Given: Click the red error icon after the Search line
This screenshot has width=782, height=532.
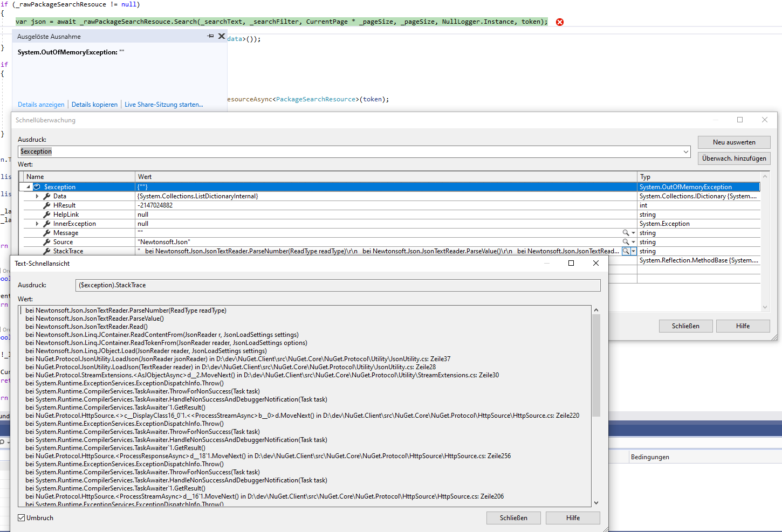Looking at the screenshot, I should [560, 22].
